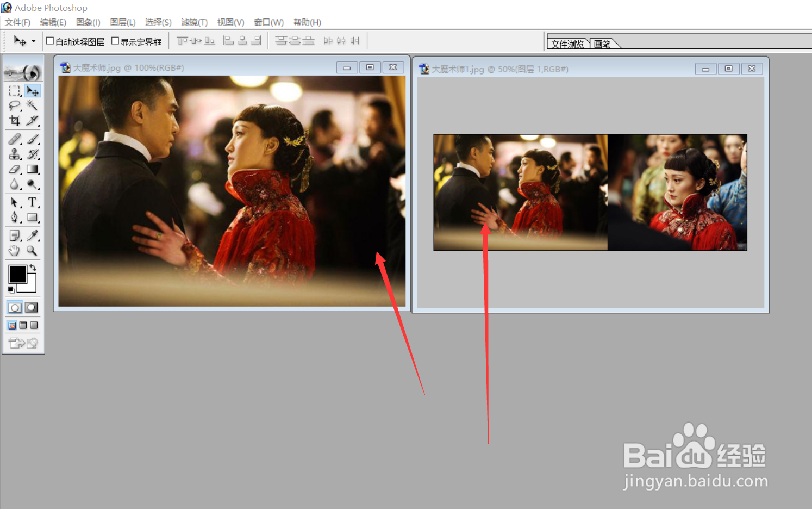Image resolution: width=812 pixels, height=509 pixels.
Task: Select the Pen tool
Action: pyautogui.click(x=15, y=218)
